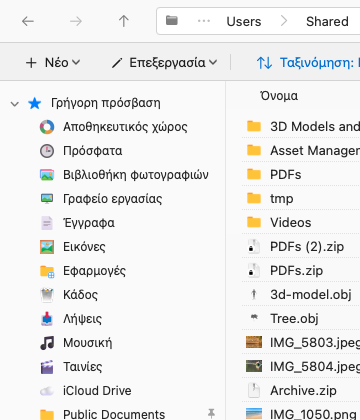This screenshot has height=420, width=360.
Task: Open iCloud Drive cloud icon
Action: [x=47, y=391]
